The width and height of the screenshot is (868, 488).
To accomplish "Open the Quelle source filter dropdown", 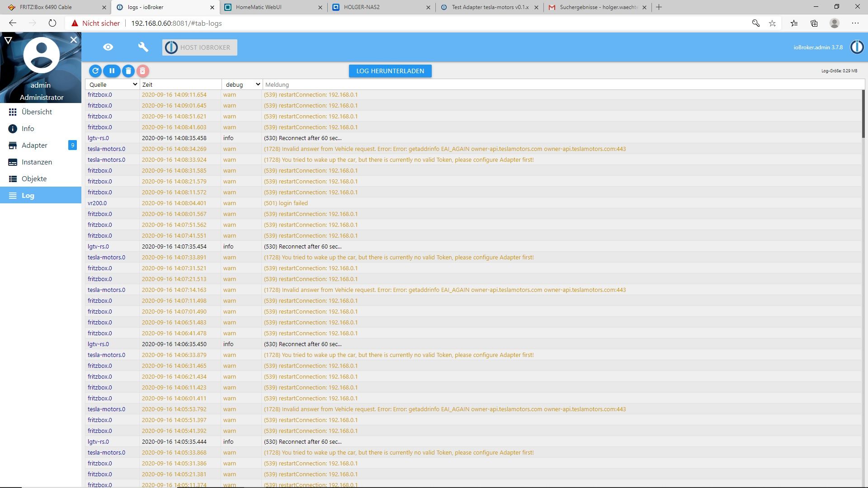I will [113, 84].
